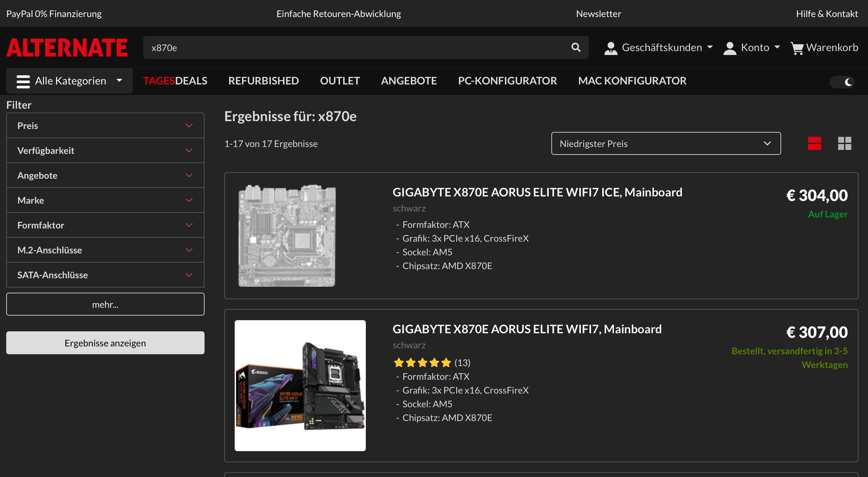This screenshot has height=477, width=868.
Task: Go to the PC-KONFIGURATOR page
Action: 507,81
